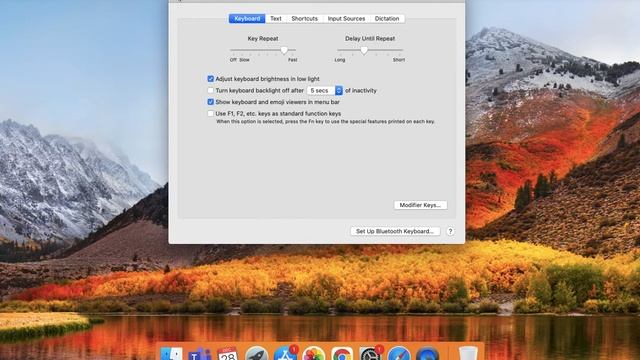
Task: Open Google Chrome from the Dock
Action: tap(342, 354)
